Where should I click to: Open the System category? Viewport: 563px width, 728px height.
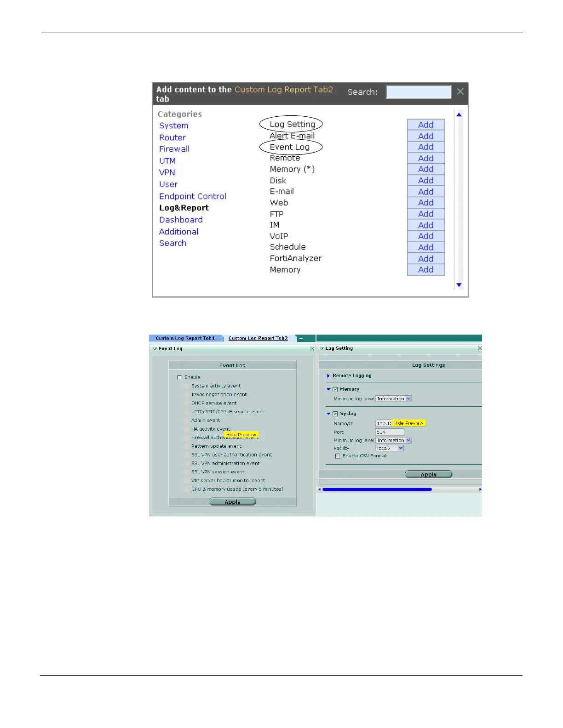pyautogui.click(x=173, y=125)
